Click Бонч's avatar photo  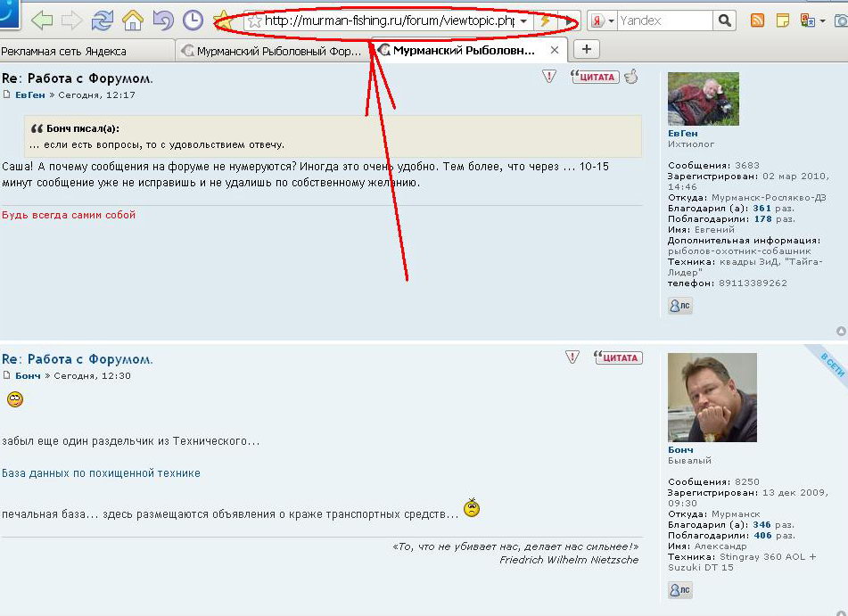(x=712, y=398)
